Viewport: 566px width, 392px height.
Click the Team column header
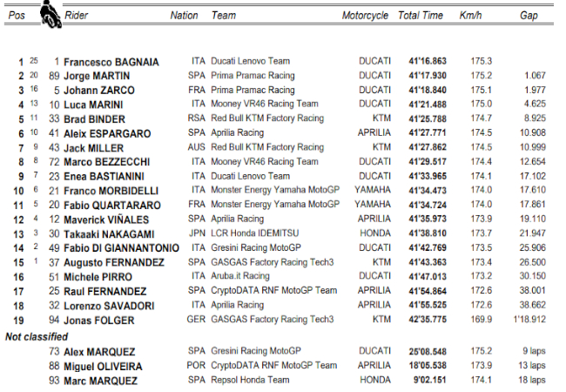coord(224,16)
